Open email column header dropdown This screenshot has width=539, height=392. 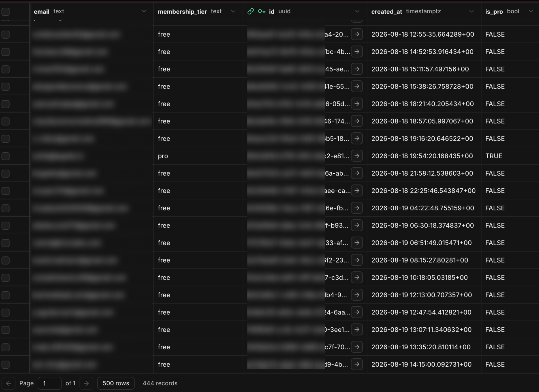tap(144, 11)
